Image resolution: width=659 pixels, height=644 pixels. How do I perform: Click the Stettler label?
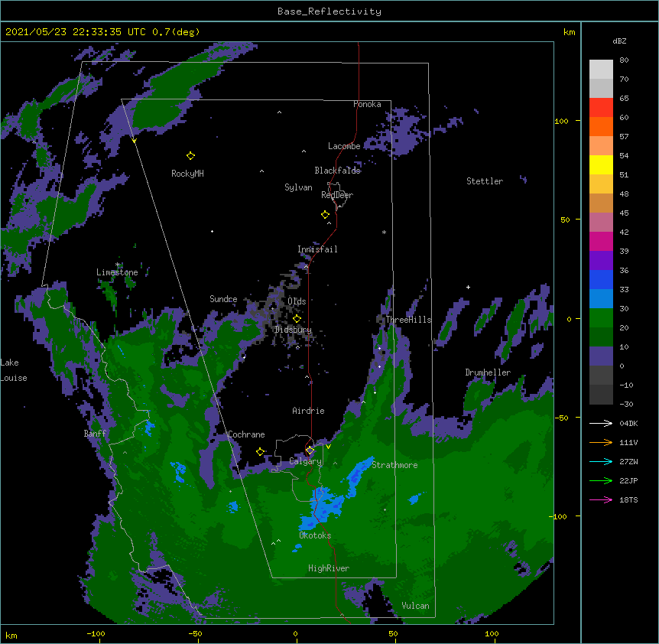coord(485,181)
